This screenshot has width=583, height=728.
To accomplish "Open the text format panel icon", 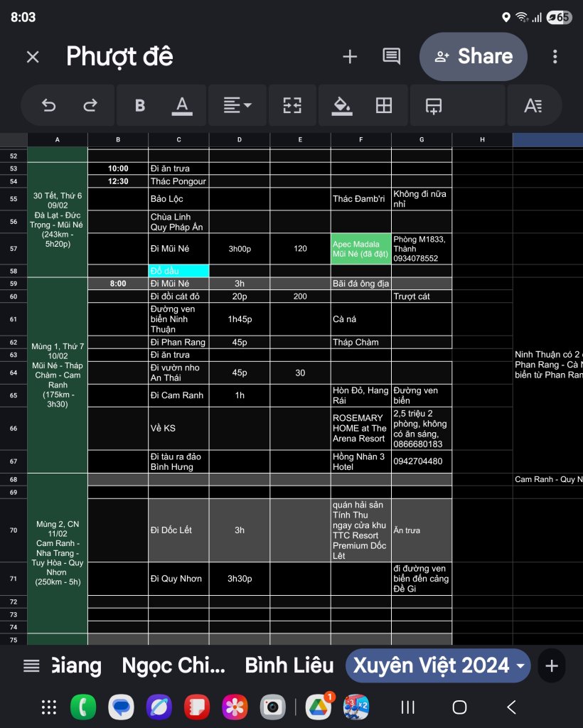I will click(x=533, y=105).
